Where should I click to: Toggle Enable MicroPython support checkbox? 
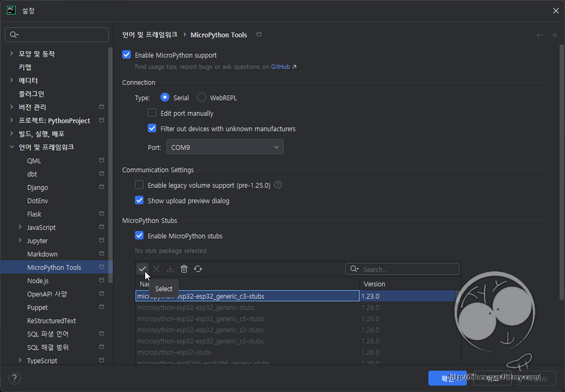(127, 55)
